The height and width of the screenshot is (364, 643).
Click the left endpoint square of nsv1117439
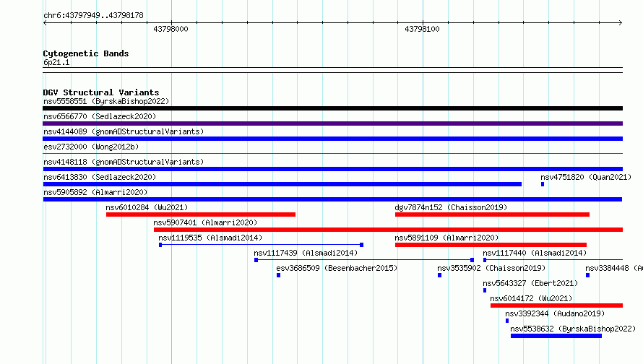(256, 260)
